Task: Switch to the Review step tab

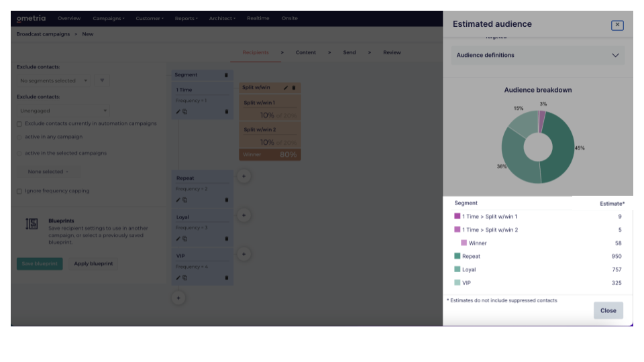Action: click(392, 52)
